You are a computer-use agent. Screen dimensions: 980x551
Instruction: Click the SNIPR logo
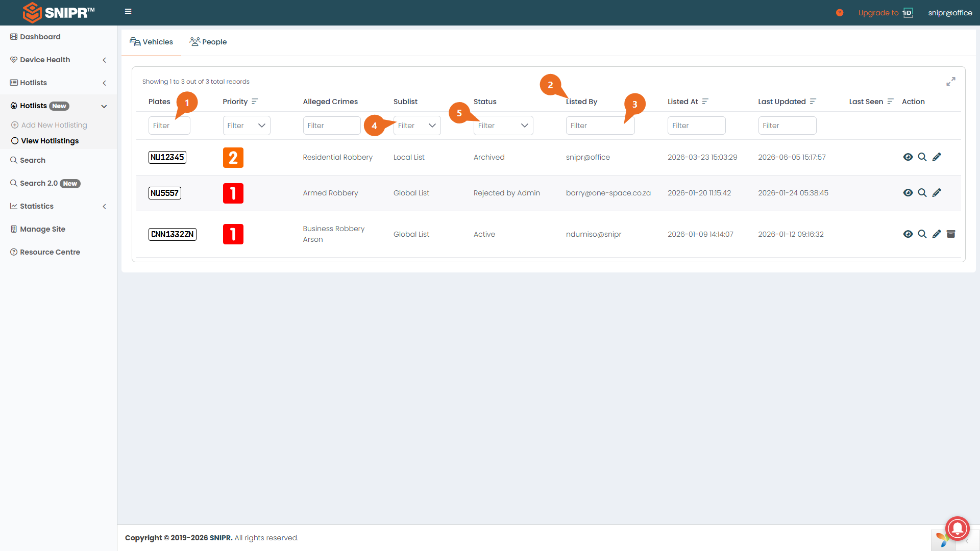(x=58, y=13)
